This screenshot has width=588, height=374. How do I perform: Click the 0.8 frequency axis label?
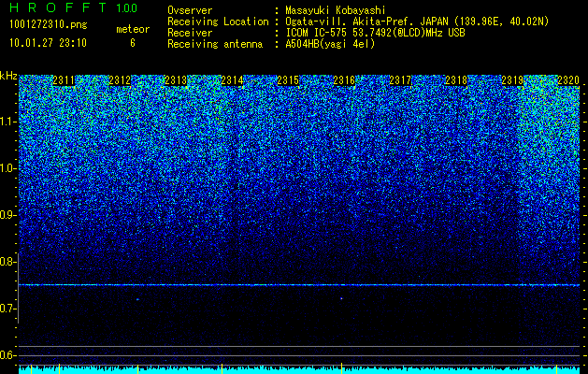(8, 262)
